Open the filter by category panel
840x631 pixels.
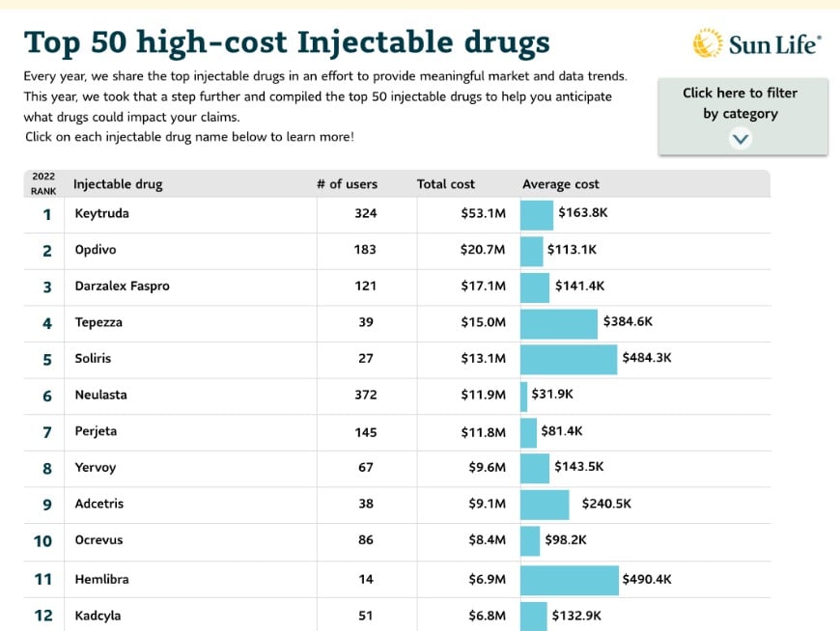pyautogui.click(x=741, y=103)
